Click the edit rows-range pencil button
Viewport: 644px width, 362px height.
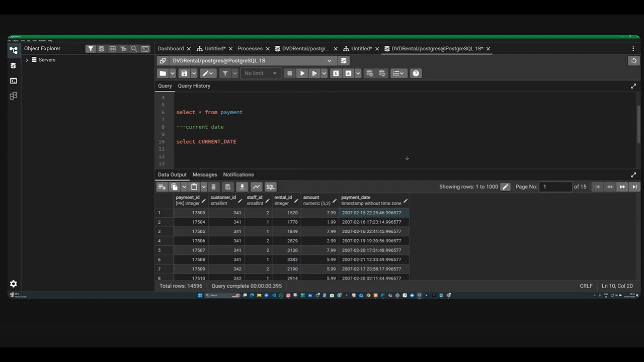[x=505, y=187]
